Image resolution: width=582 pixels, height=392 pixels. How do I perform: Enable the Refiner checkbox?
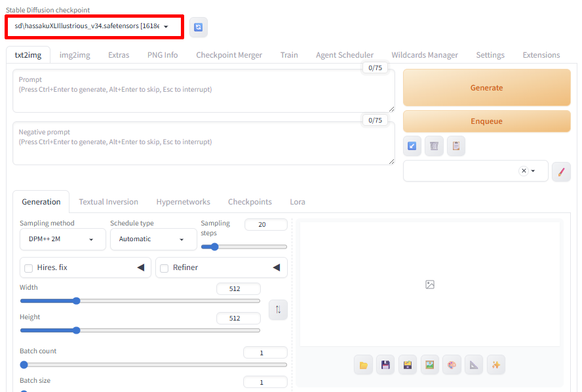(165, 268)
